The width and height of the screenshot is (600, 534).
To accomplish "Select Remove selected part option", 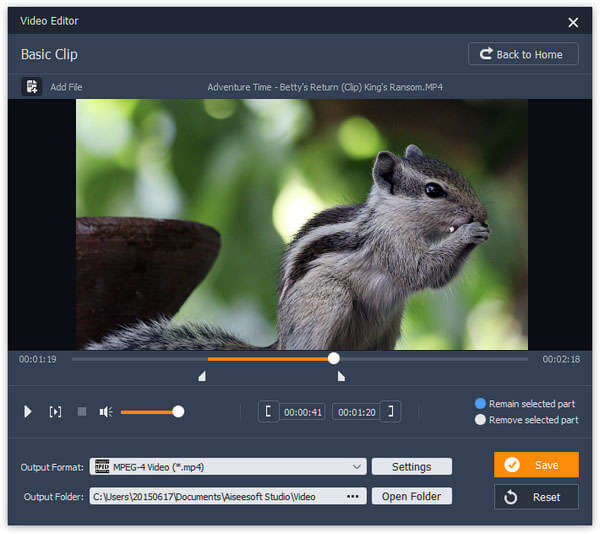I will tap(480, 420).
